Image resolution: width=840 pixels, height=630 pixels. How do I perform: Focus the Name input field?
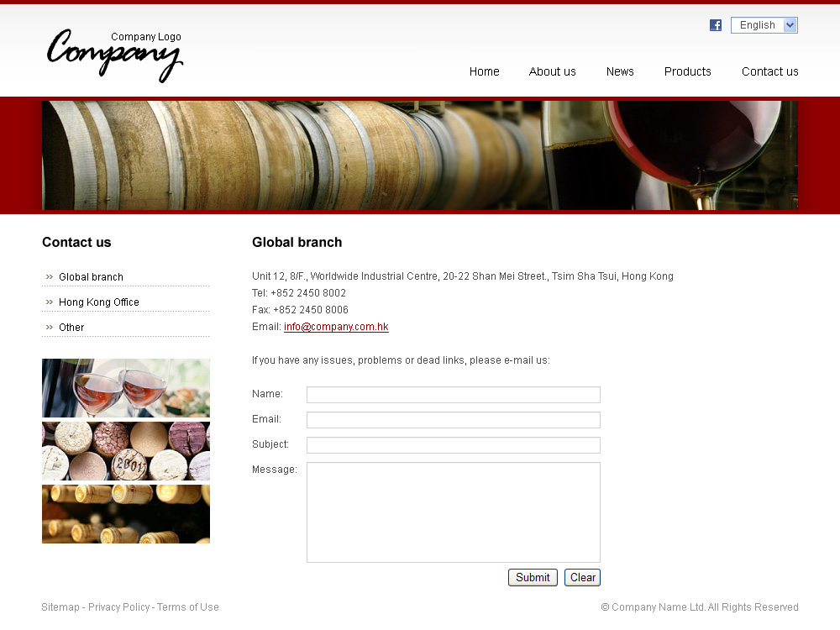coord(454,395)
